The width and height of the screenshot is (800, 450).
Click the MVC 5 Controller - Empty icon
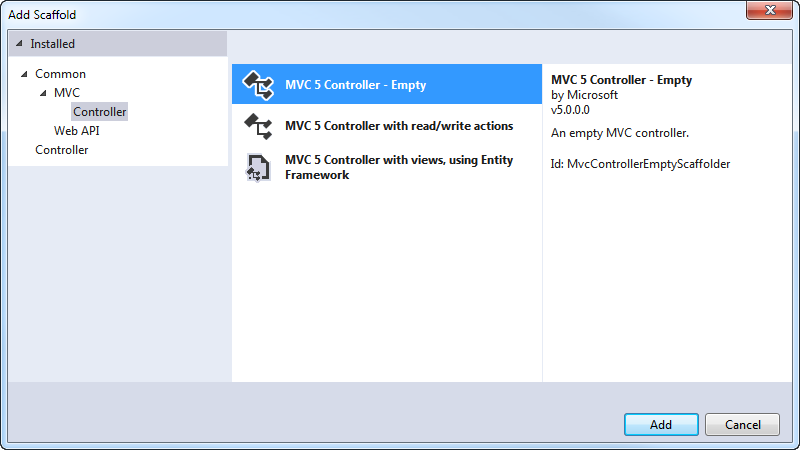[x=258, y=85]
